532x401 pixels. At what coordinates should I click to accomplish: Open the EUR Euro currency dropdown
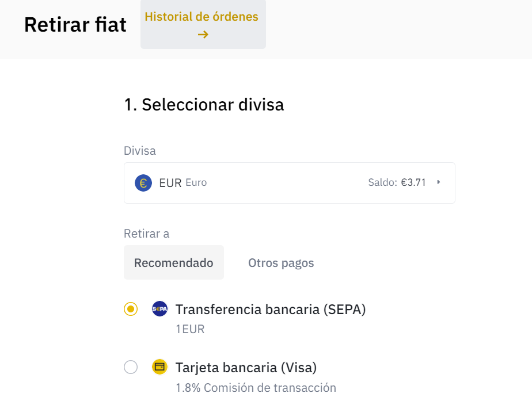point(289,183)
